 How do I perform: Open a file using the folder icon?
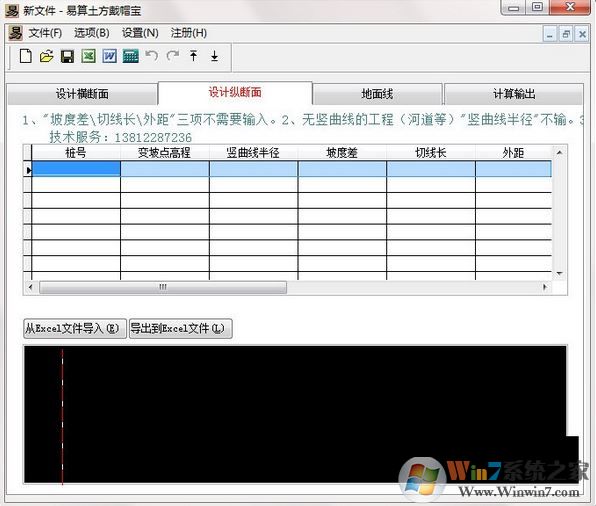[46, 56]
